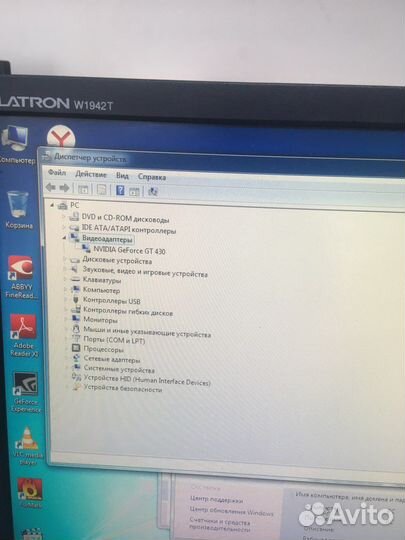The image size is (405, 540).
Task: Open the Справка menu
Action: pos(152,177)
